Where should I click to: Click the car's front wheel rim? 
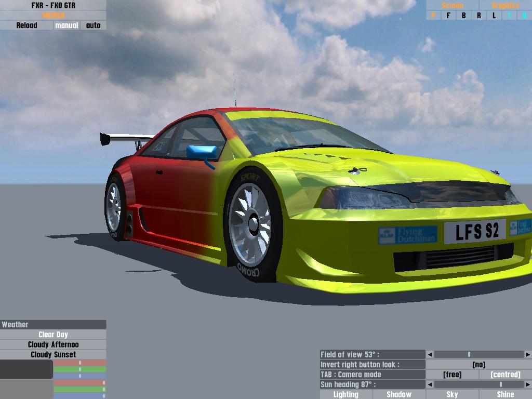coord(250,224)
